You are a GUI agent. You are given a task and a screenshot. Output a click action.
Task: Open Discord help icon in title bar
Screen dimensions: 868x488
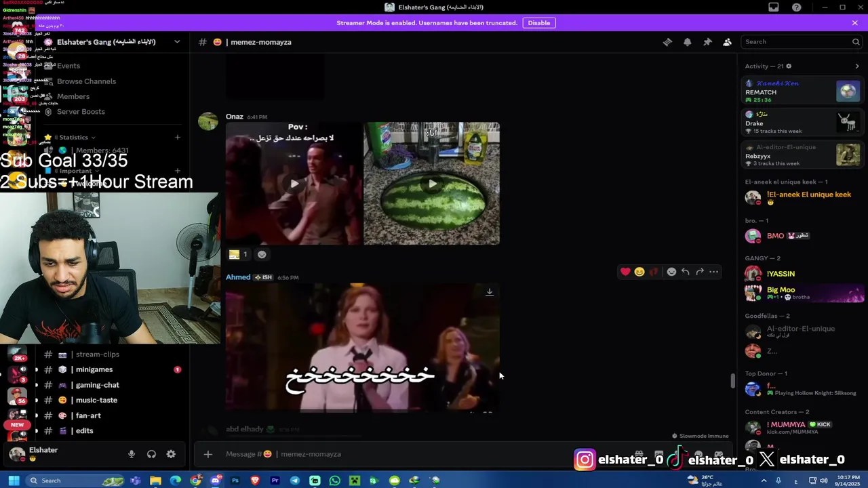[797, 7]
